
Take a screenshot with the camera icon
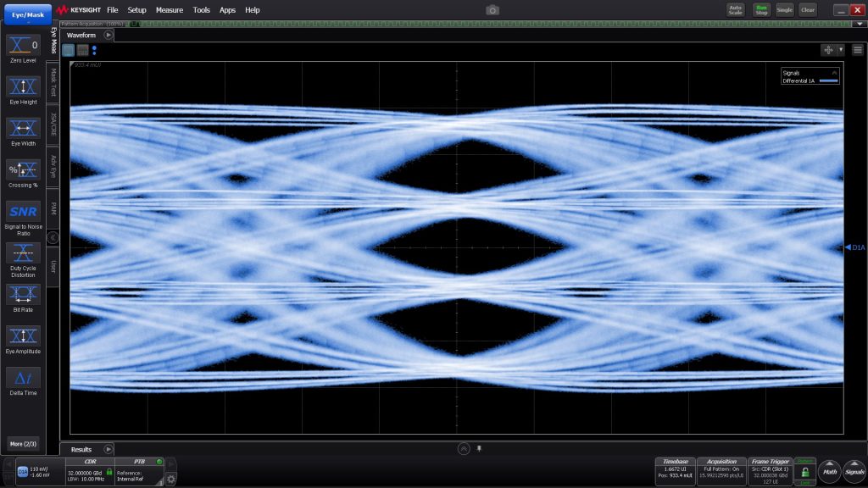(x=492, y=9)
